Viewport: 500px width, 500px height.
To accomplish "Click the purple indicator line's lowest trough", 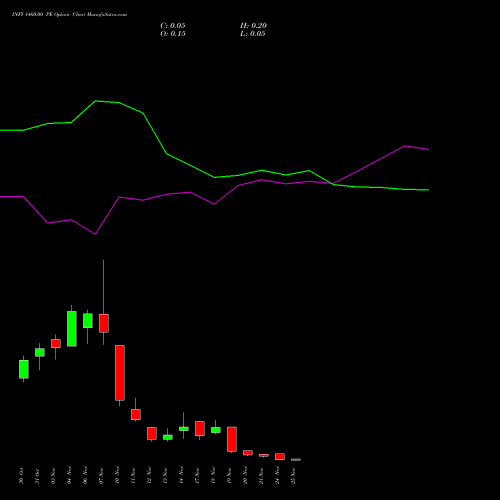I will pyautogui.click(x=95, y=234).
